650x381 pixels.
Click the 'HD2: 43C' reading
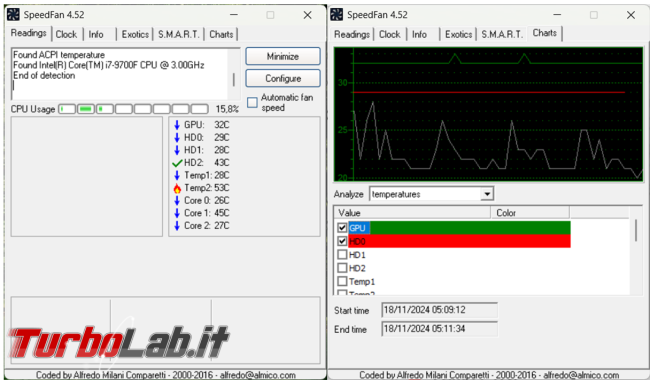pyautogui.click(x=206, y=163)
